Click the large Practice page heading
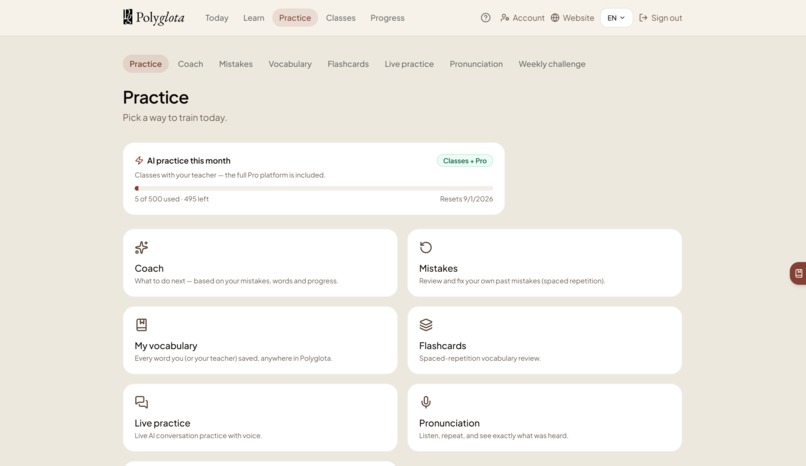 click(x=155, y=97)
